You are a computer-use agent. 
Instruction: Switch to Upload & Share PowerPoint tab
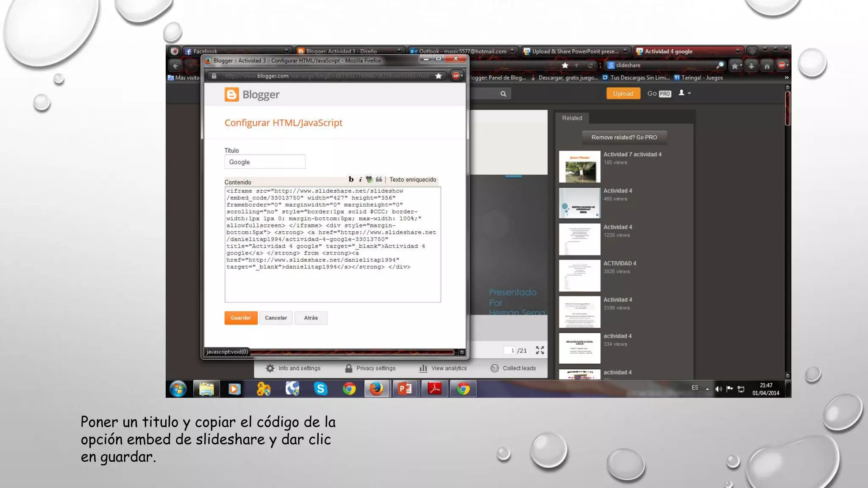576,51
